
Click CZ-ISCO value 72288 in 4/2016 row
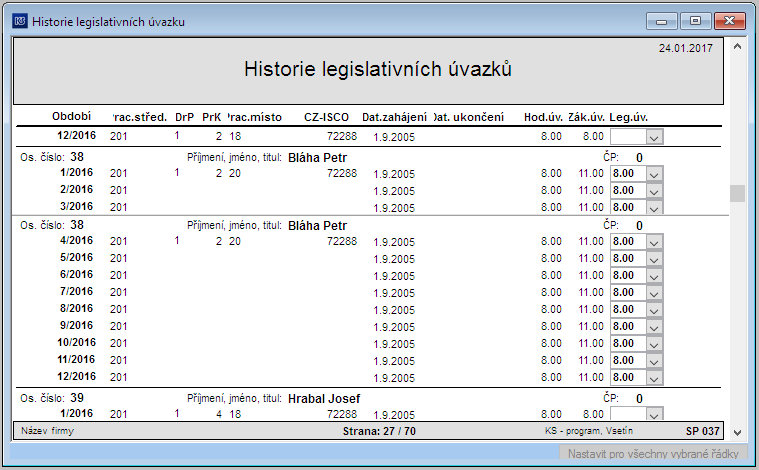342,241
